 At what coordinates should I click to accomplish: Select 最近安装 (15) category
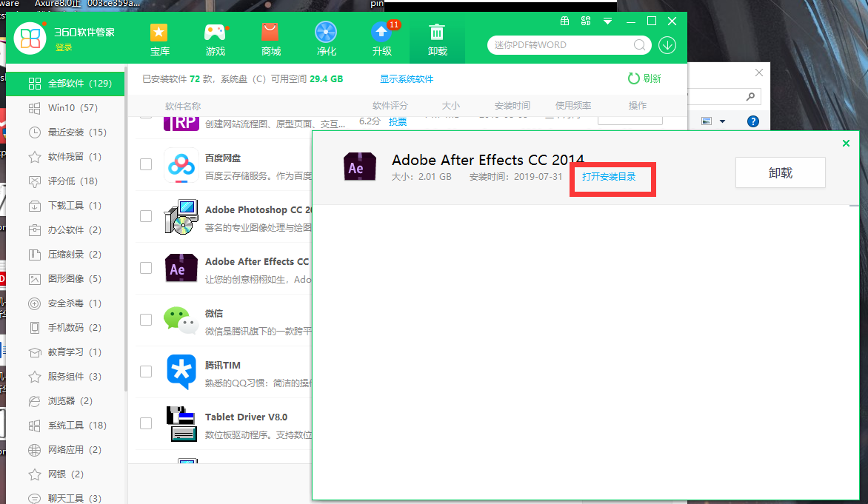(x=65, y=132)
